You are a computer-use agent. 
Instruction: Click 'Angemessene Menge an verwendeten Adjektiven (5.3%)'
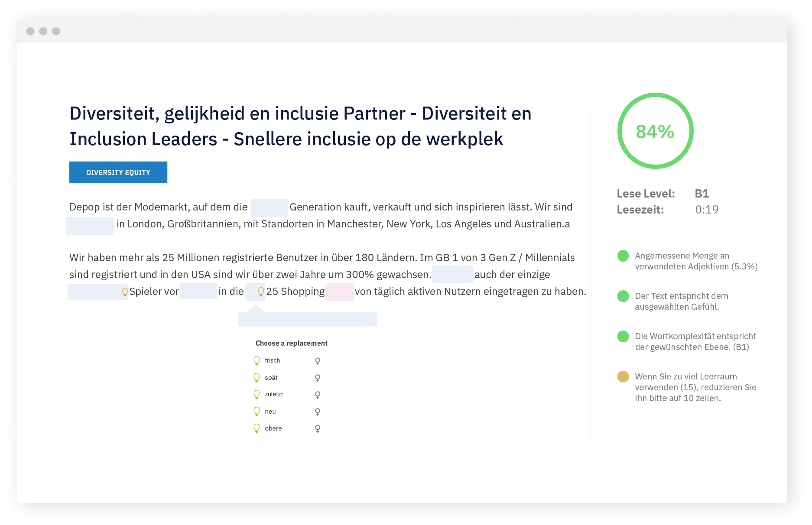[696, 261]
